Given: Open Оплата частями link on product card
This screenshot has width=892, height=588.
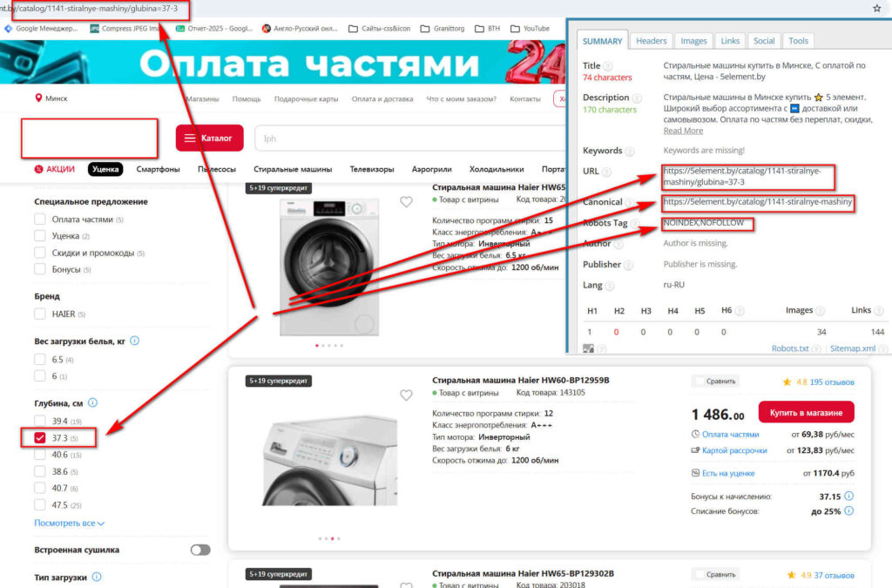Looking at the screenshot, I should [x=730, y=434].
